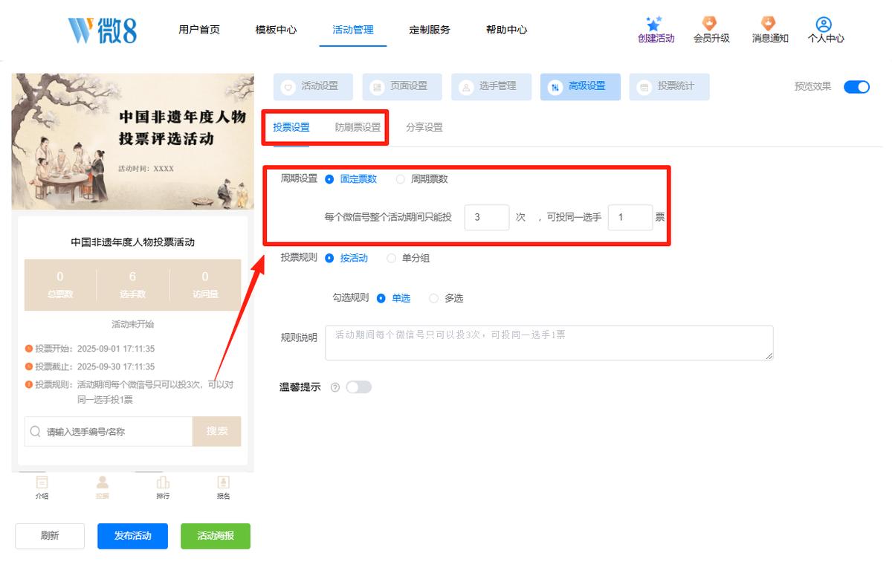Open the 会员升级 icon
Image resolution: width=892 pixels, height=588 pixels.
(x=711, y=23)
